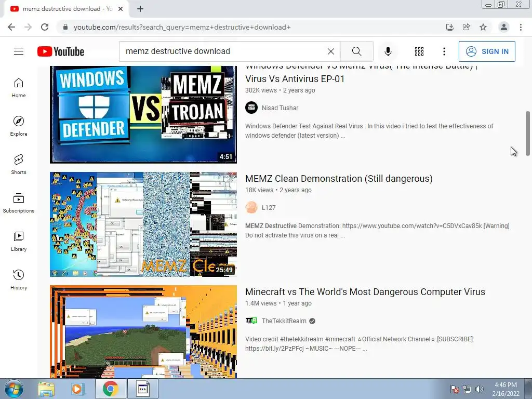This screenshot has width=532, height=399.
Task: Click the browser forward arrow
Action: click(28, 27)
